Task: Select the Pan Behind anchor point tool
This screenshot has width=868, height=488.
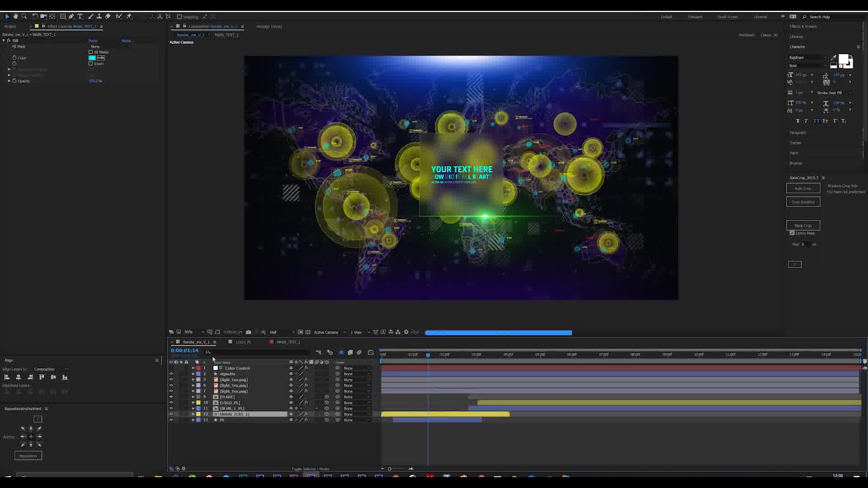Action: [x=52, y=16]
